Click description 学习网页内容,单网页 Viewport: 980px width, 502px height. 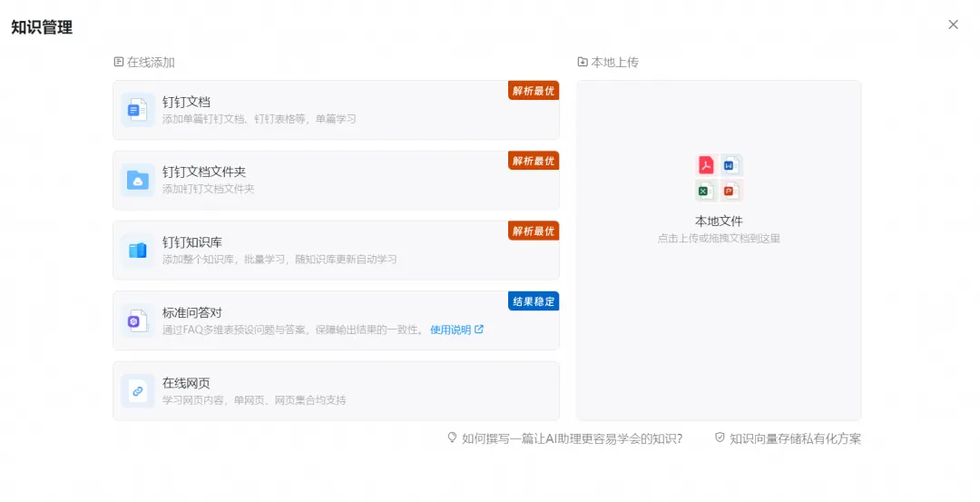tap(254, 400)
